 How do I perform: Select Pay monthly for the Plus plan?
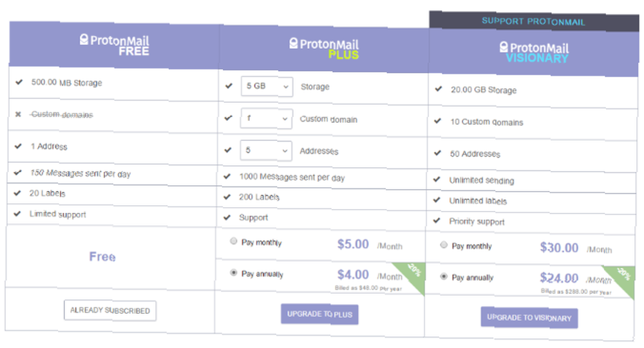coord(234,241)
